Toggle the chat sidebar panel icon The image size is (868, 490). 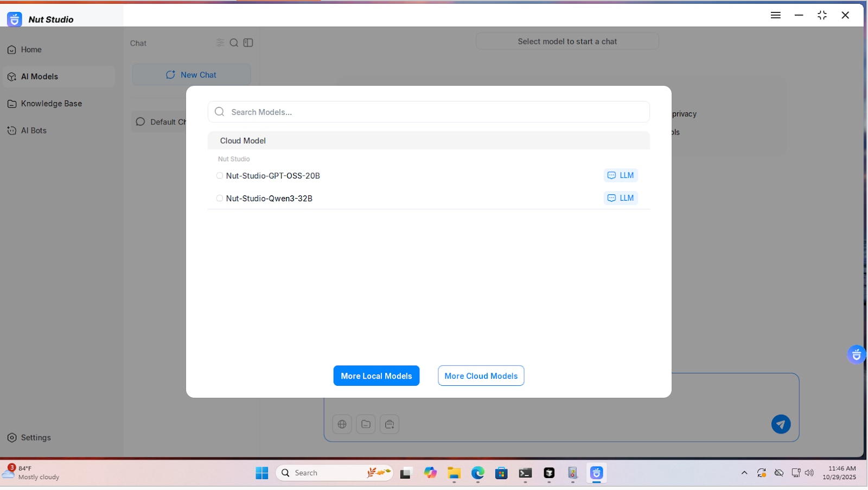pyautogui.click(x=248, y=43)
